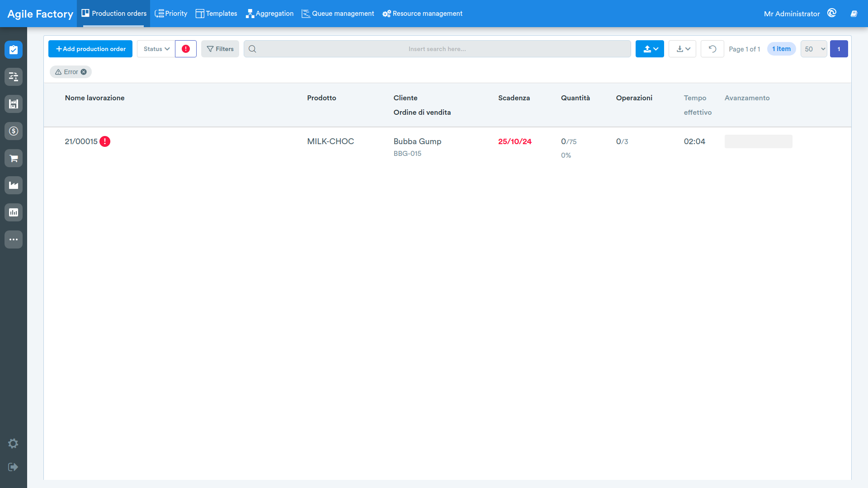Image resolution: width=868 pixels, height=488 pixels.
Task: Open the factory building sidebar icon
Action: [14, 104]
